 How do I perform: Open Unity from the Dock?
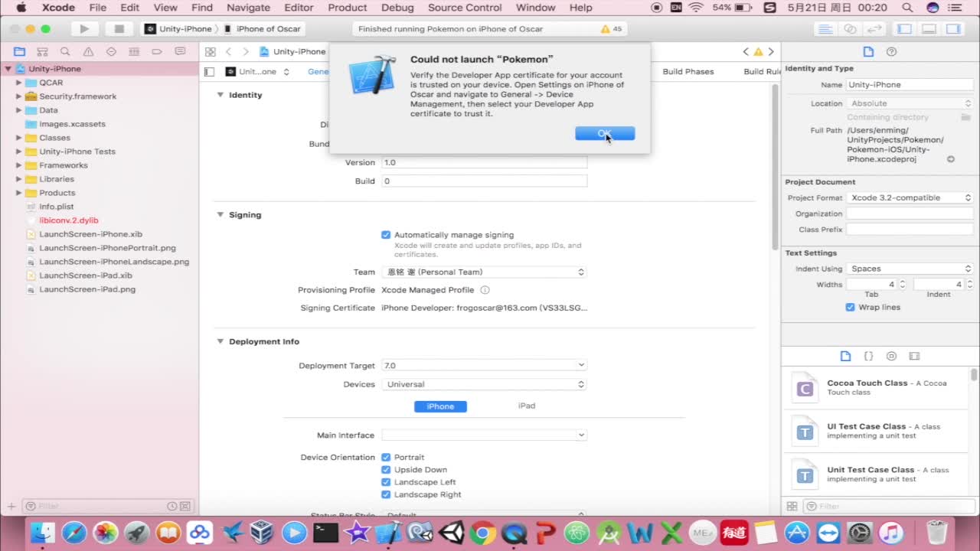(x=451, y=533)
